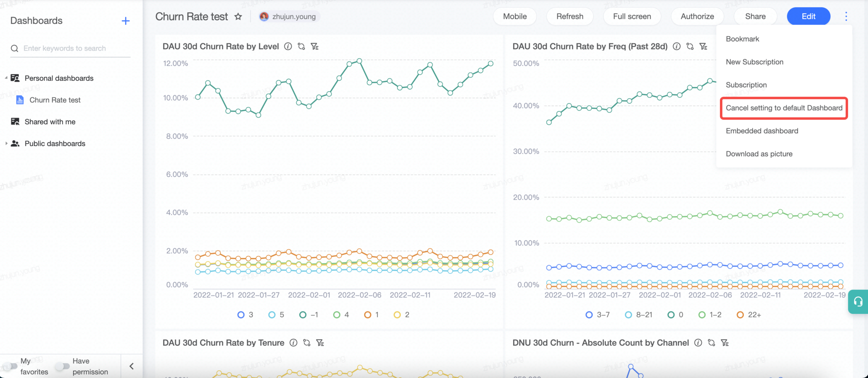Select Cancel setting to default Dashboard

pos(784,108)
